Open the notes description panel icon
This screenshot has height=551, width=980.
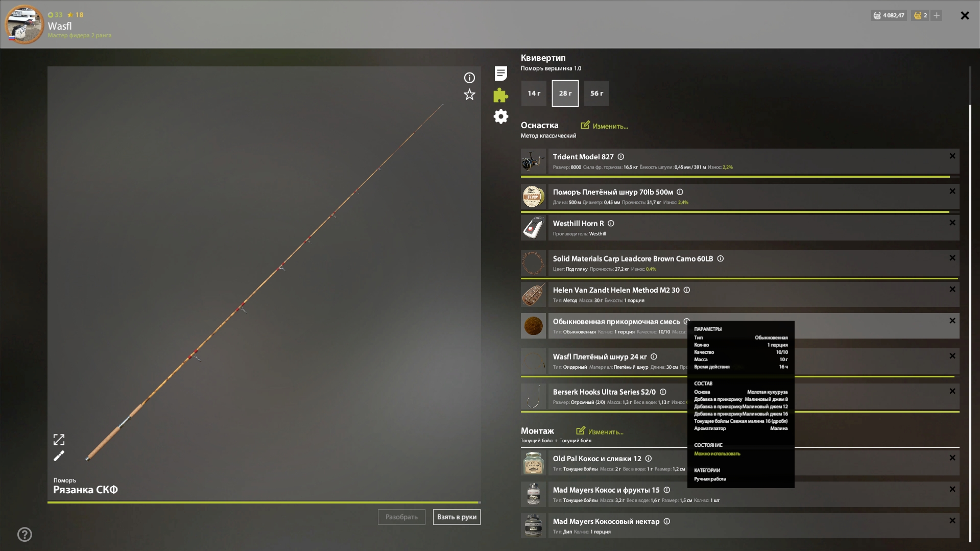click(x=500, y=74)
